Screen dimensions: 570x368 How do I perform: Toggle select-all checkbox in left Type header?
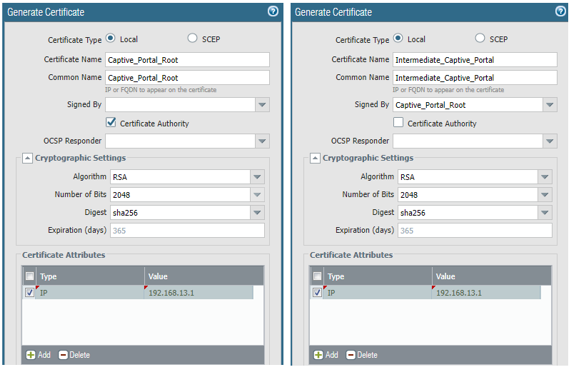tap(30, 276)
